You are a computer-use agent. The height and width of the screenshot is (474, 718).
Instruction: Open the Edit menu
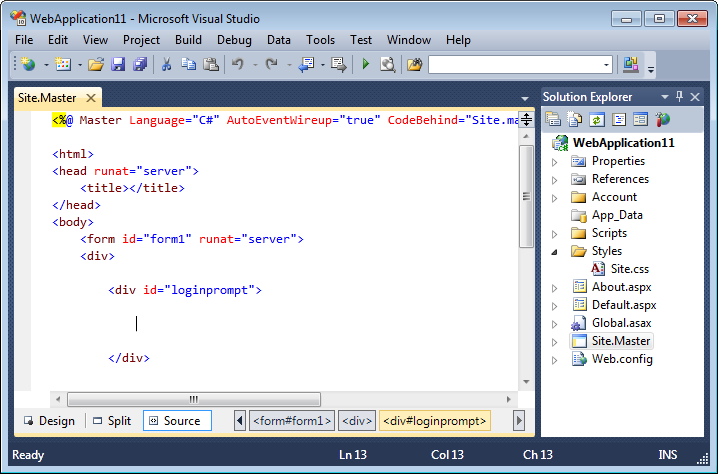coord(58,40)
